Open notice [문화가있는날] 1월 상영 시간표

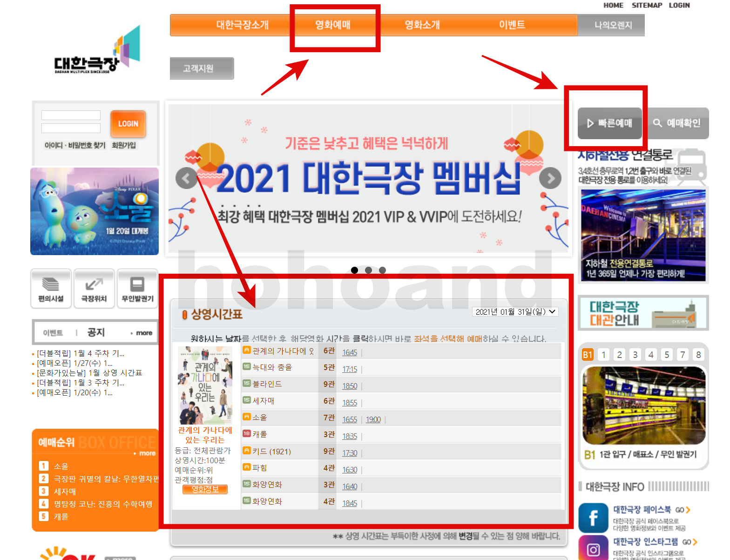pos(89,373)
